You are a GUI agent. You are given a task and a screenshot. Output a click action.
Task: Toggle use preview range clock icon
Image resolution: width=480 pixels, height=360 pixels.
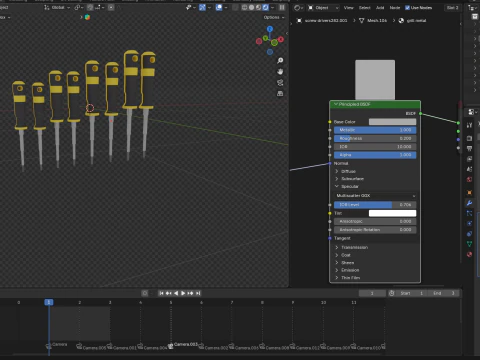click(392, 293)
